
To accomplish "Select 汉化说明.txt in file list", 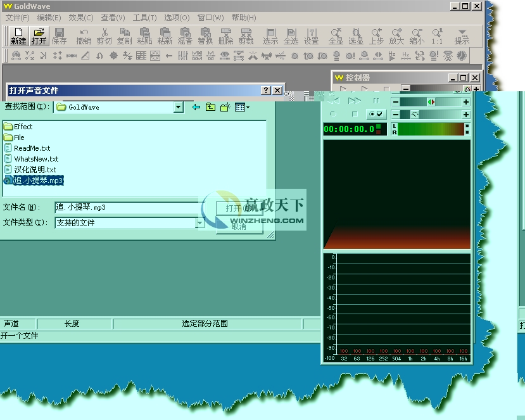I will (x=30, y=170).
